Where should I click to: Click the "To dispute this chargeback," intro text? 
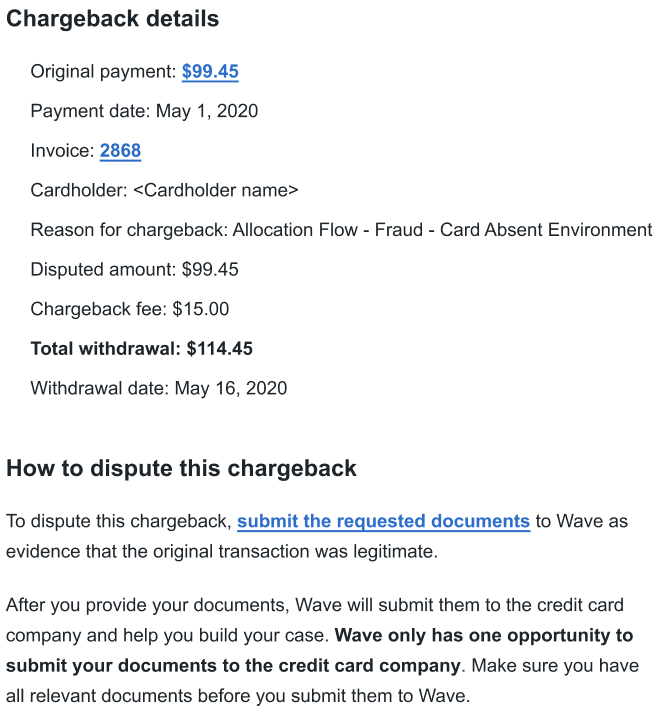[118, 521]
